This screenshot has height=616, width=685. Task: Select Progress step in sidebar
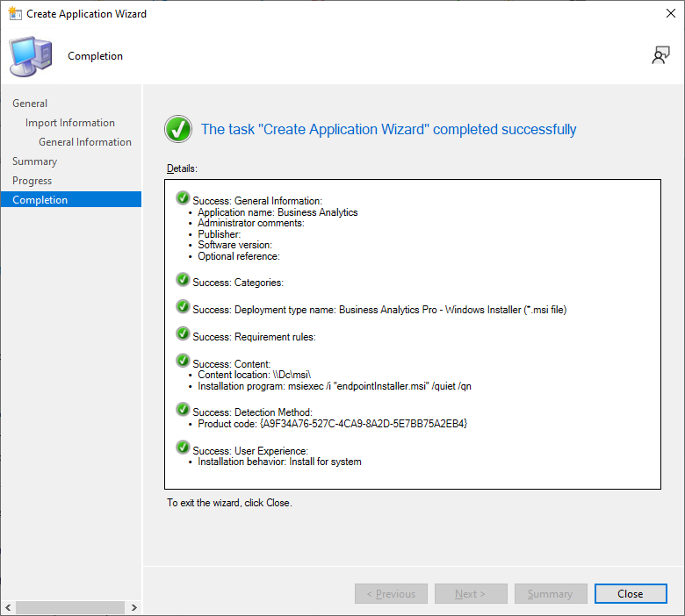[32, 180]
